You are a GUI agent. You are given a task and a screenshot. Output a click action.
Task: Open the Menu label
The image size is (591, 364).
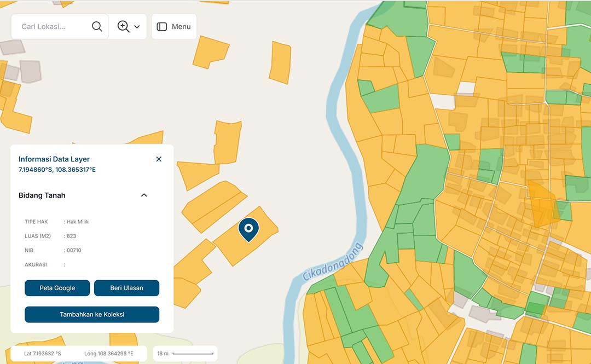click(x=181, y=26)
